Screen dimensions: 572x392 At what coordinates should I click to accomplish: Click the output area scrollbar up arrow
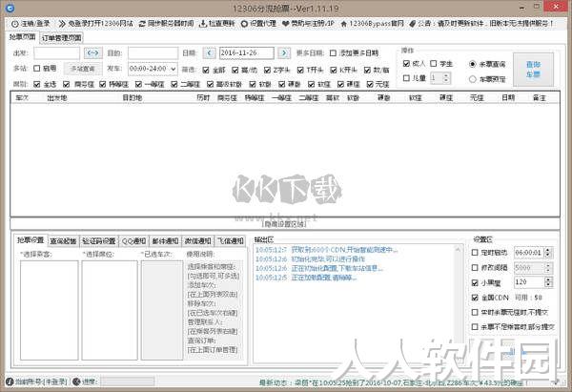pos(459,249)
